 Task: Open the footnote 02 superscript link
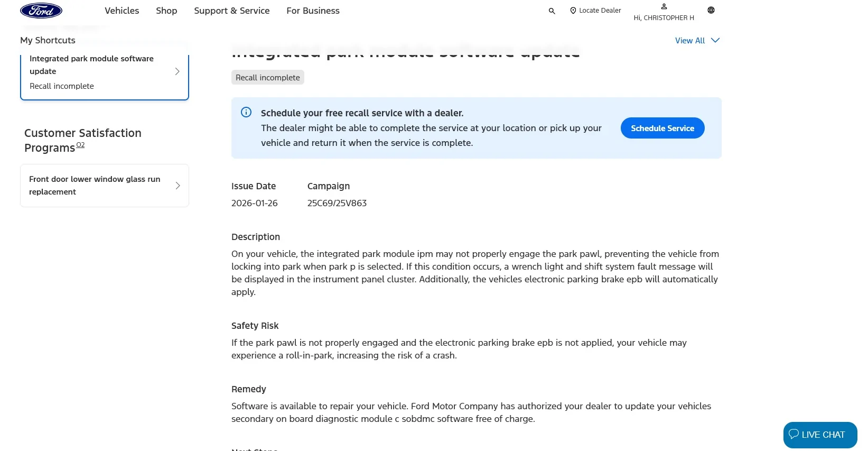[x=80, y=145]
